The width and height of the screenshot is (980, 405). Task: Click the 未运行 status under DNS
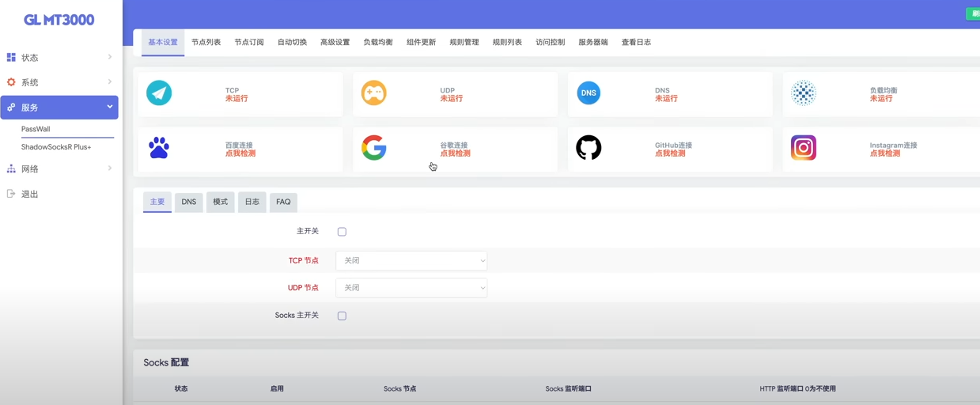[x=666, y=99]
